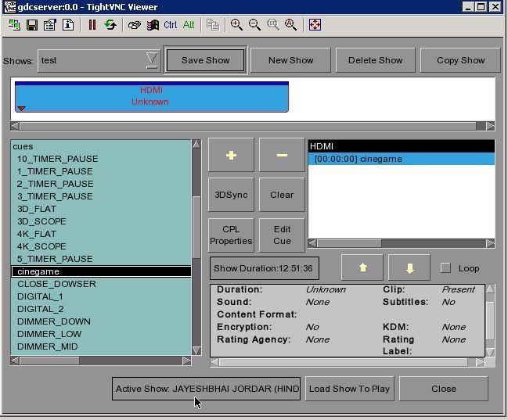Select the 3D_SCOPE cue
This screenshot has height=420, width=508.
(x=101, y=221)
